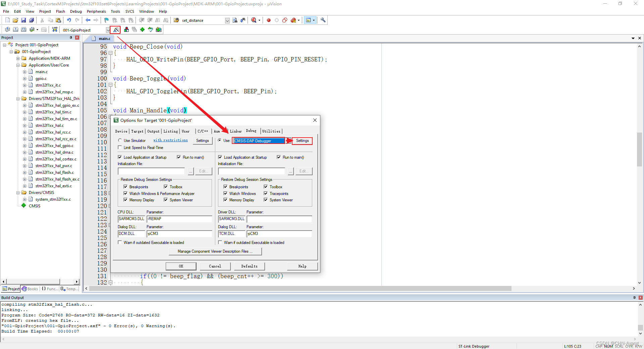Click Settings button beside CMSIS-DAP Debugger

point(302,141)
